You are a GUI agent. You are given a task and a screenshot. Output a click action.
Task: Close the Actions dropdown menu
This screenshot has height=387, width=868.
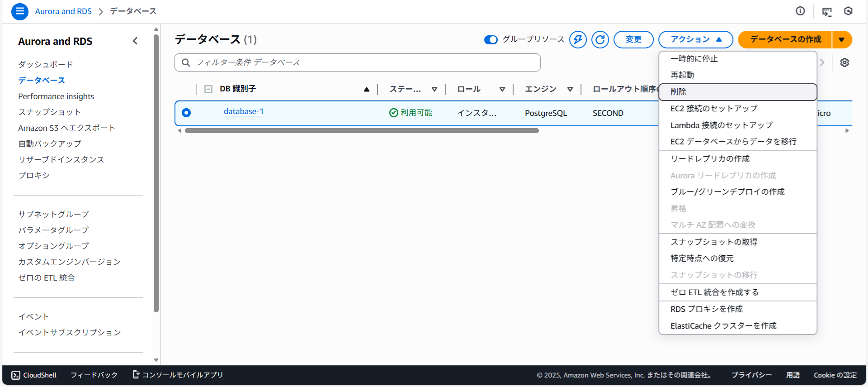pyautogui.click(x=695, y=40)
